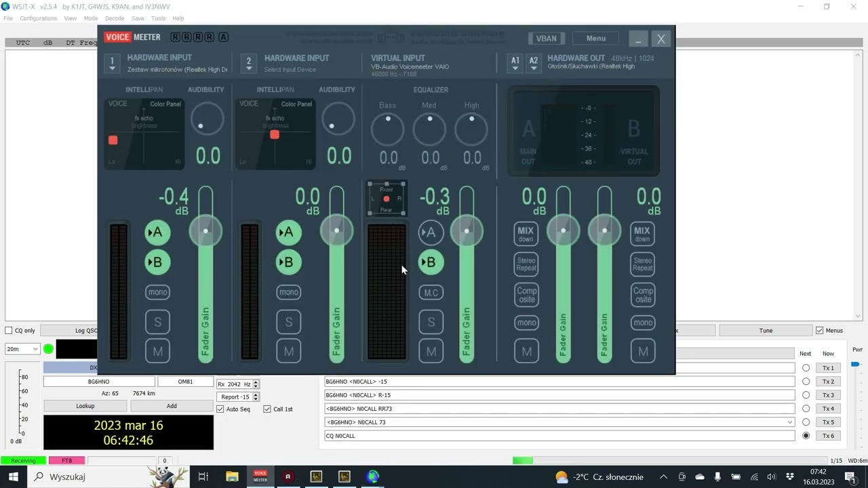The width and height of the screenshot is (868, 488).
Task: Open the 20m band dropdown
Action: [x=22, y=349]
